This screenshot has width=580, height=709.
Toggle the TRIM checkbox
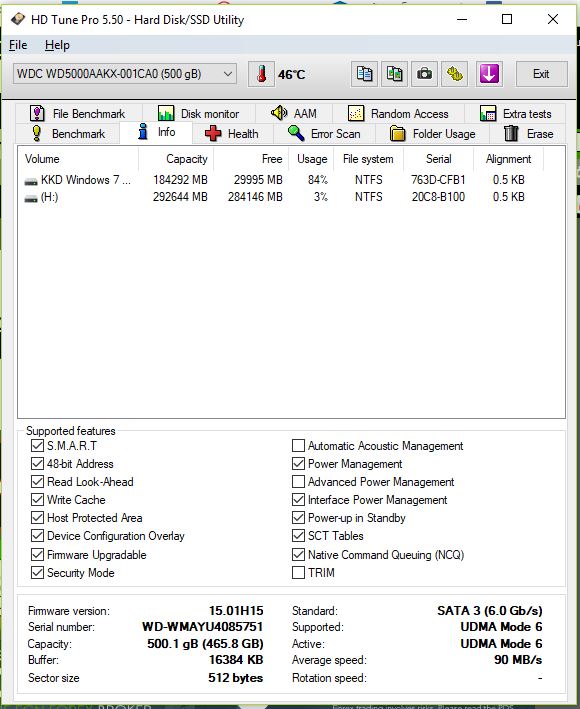[298, 573]
